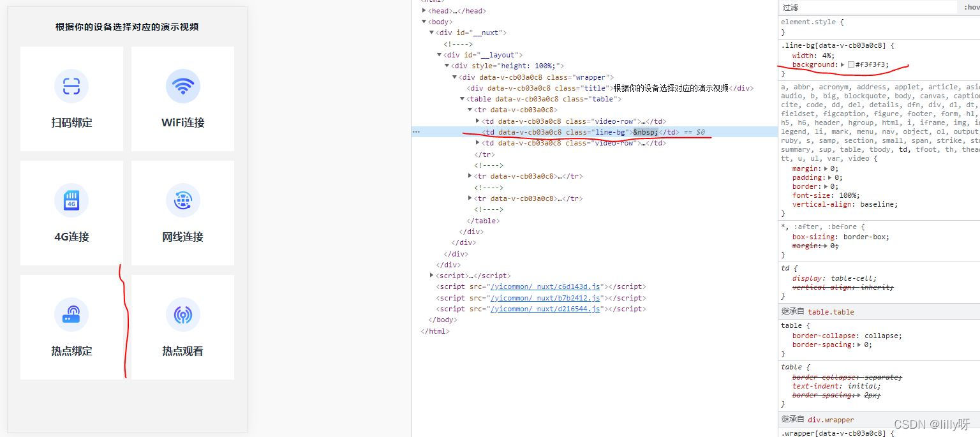The width and height of the screenshot is (980, 437).
Task: Expand the background property shorthand arrow
Action: pyautogui.click(x=843, y=64)
